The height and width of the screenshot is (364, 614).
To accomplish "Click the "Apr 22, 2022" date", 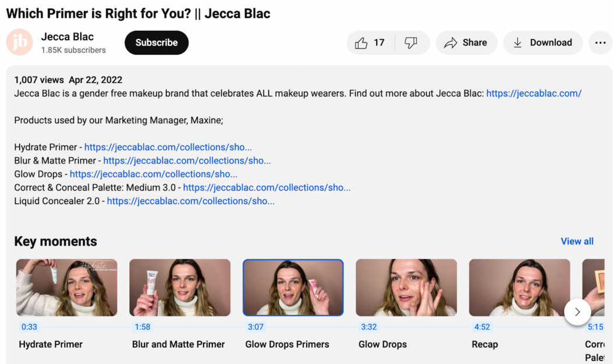I will (x=95, y=80).
